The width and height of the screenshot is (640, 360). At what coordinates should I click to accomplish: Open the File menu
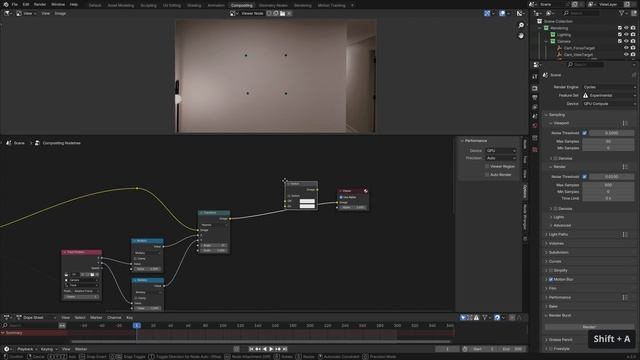(15, 4)
